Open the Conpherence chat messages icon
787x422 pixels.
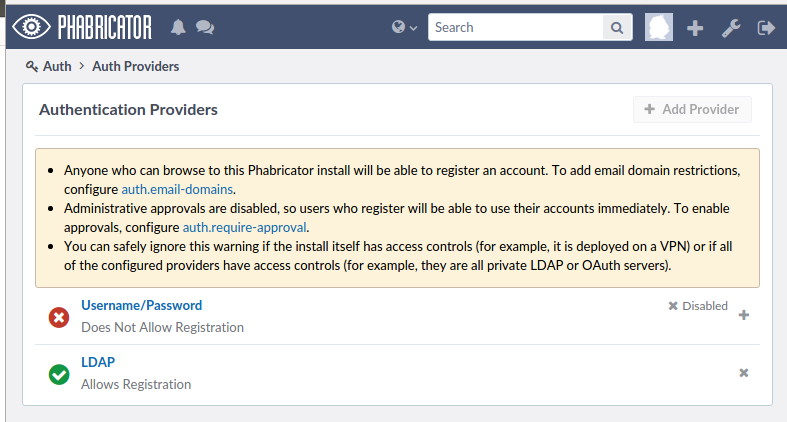pyautogui.click(x=205, y=28)
